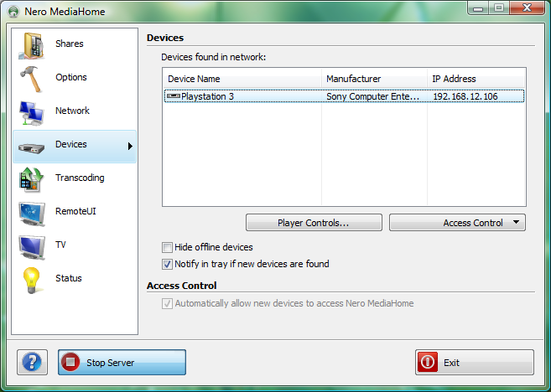The height and width of the screenshot is (392, 551).
Task: Select the TV screen icon
Action: click(32, 245)
